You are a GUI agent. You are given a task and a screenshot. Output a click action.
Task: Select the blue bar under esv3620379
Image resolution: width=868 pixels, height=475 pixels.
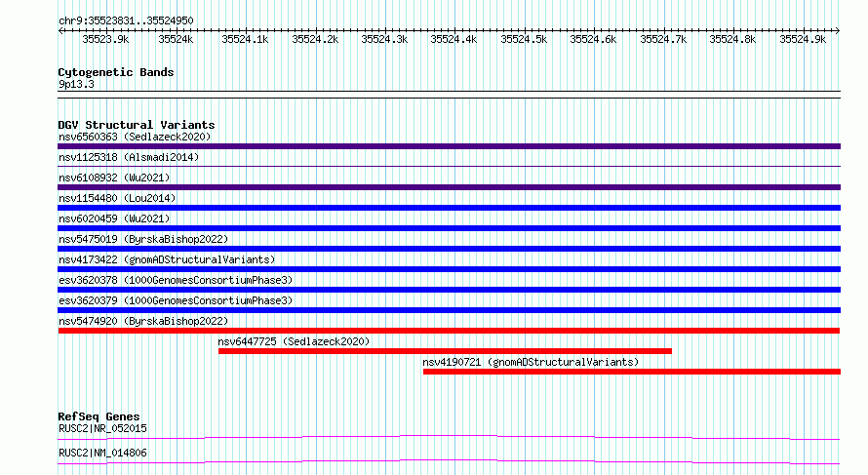(x=449, y=310)
